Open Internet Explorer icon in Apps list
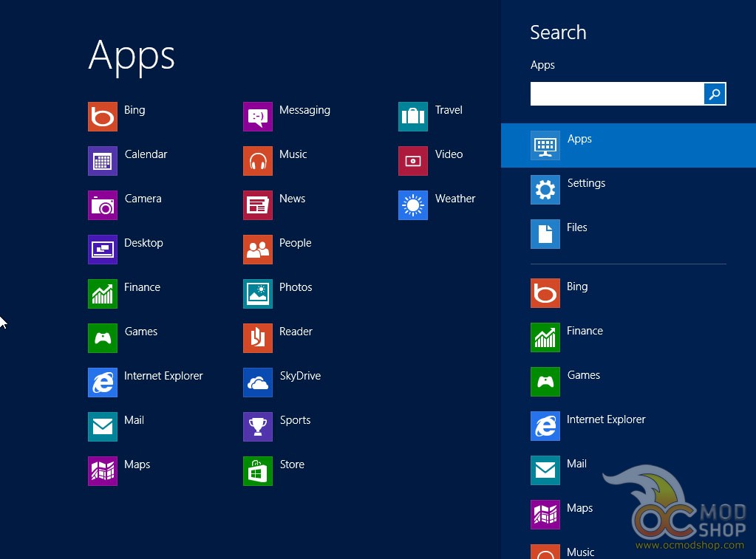The image size is (756, 559). click(102, 383)
